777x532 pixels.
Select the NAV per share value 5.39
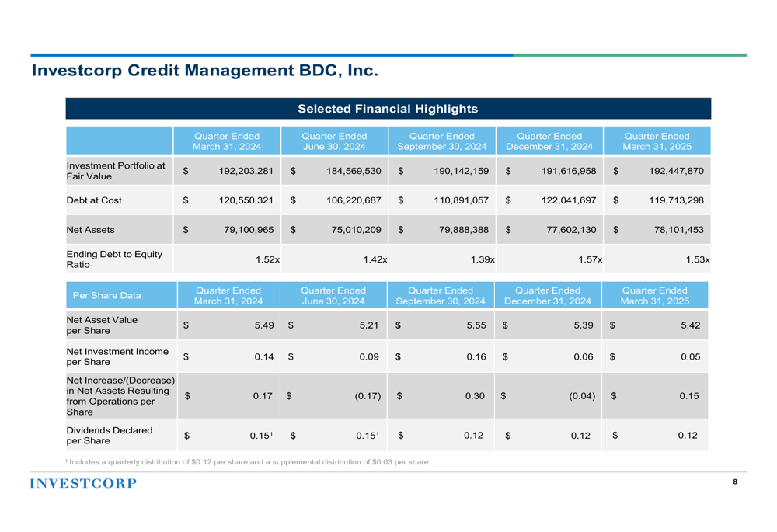point(584,325)
